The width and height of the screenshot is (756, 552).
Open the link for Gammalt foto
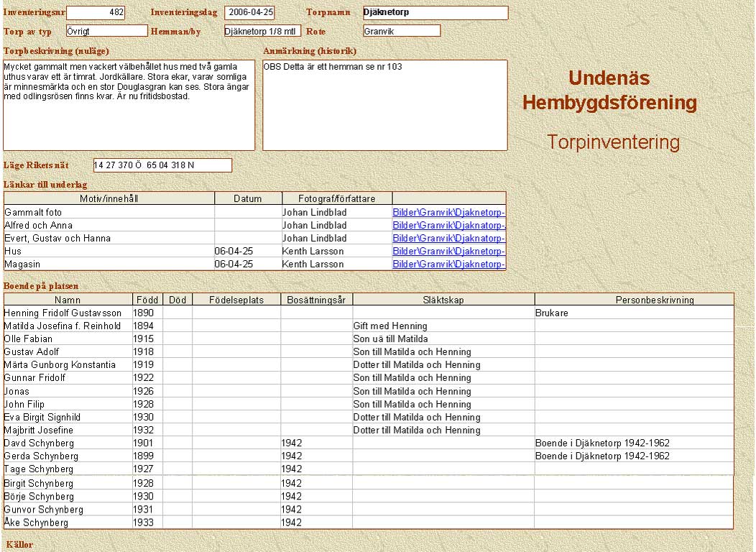pos(448,213)
